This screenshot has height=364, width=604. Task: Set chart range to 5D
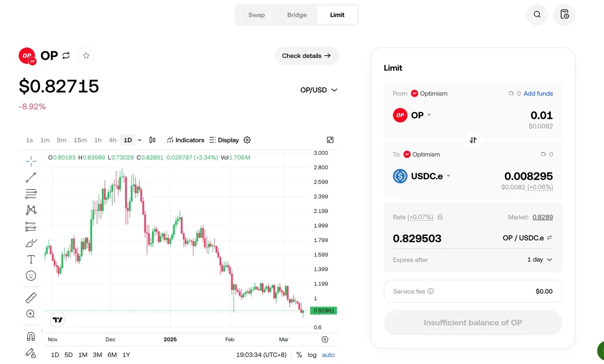(68, 355)
